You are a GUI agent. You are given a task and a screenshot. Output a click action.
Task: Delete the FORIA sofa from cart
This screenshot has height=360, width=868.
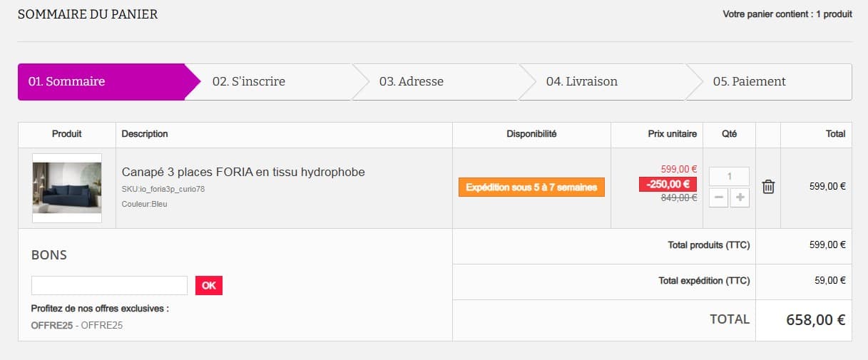(768, 187)
